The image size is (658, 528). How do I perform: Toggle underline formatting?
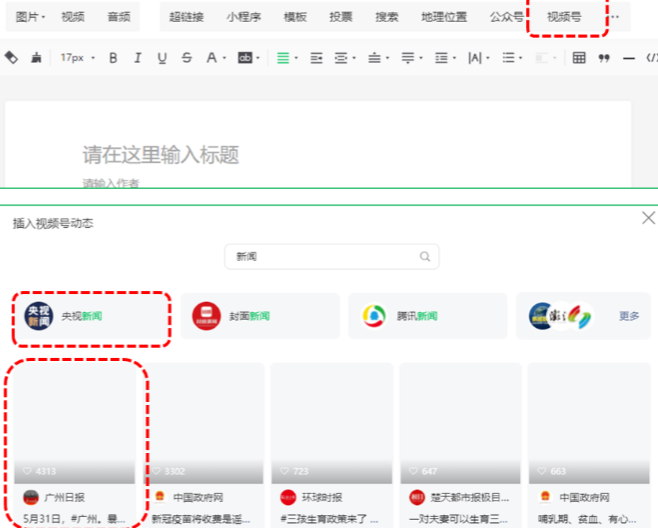[162, 58]
